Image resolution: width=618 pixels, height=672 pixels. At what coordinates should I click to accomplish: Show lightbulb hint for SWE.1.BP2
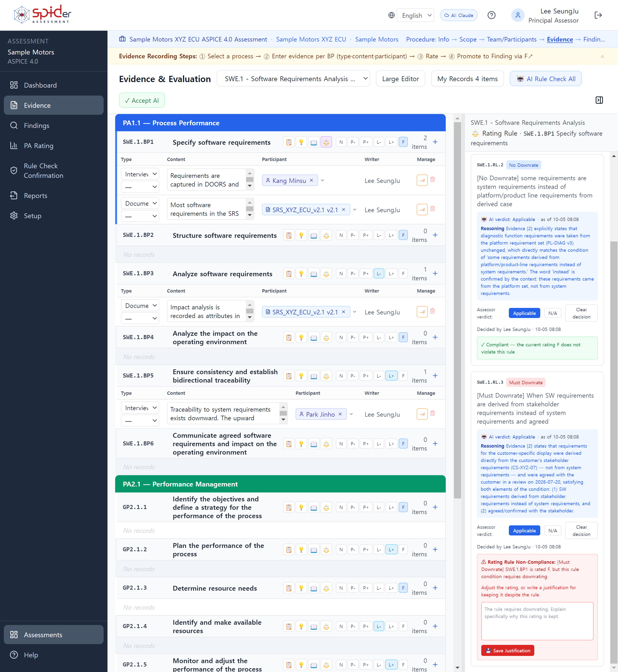tap(301, 235)
